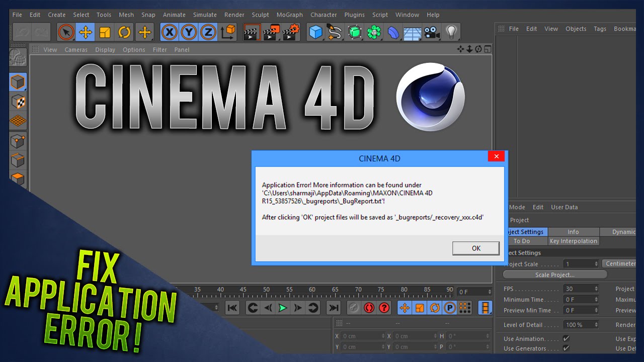
Task: Toggle the Z axis lock
Action: (208, 33)
